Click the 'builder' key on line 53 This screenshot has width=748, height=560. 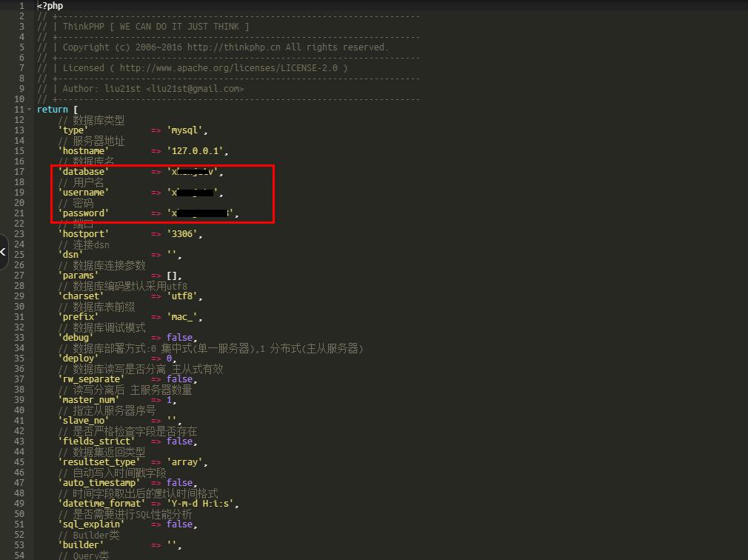click(81, 545)
